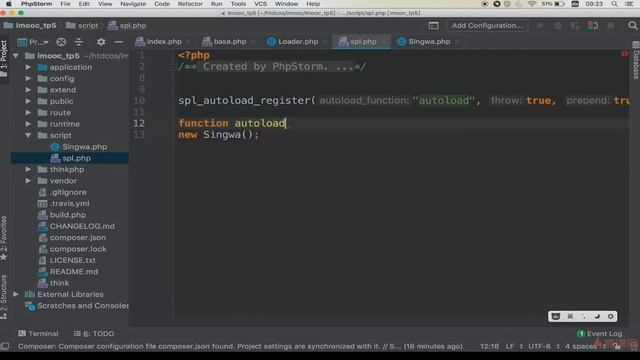Select build.php in project tree
Image resolution: width=640 pixels, height=360 pixels.
tap(68, 215)
